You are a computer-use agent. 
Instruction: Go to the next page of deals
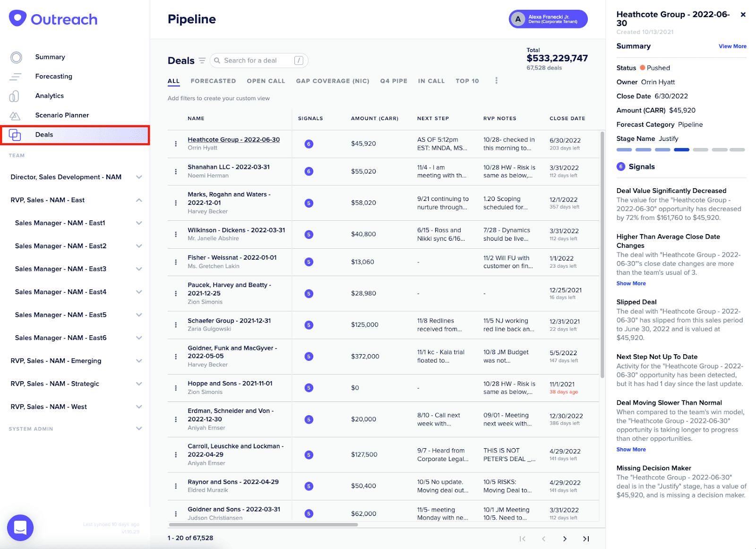pos(565,539)
